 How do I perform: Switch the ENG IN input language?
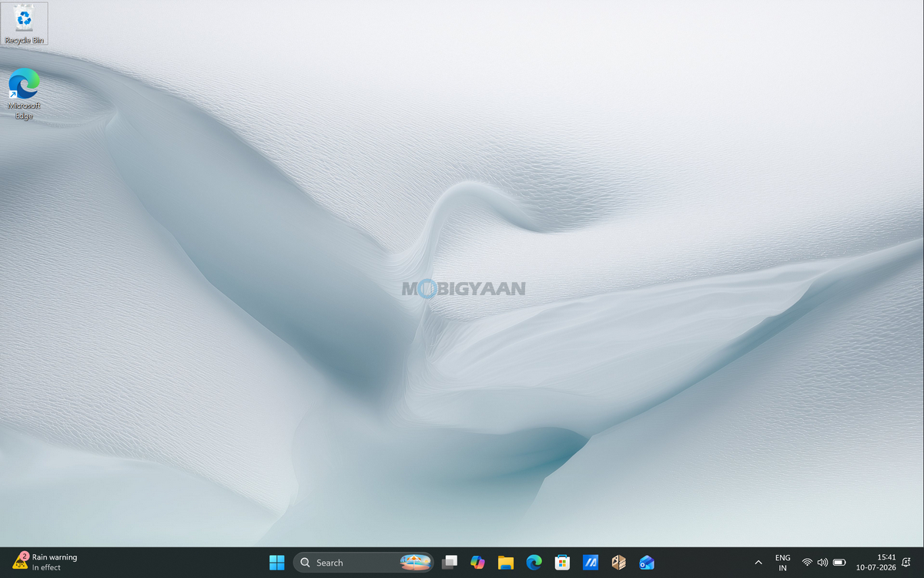pos(782,563)
